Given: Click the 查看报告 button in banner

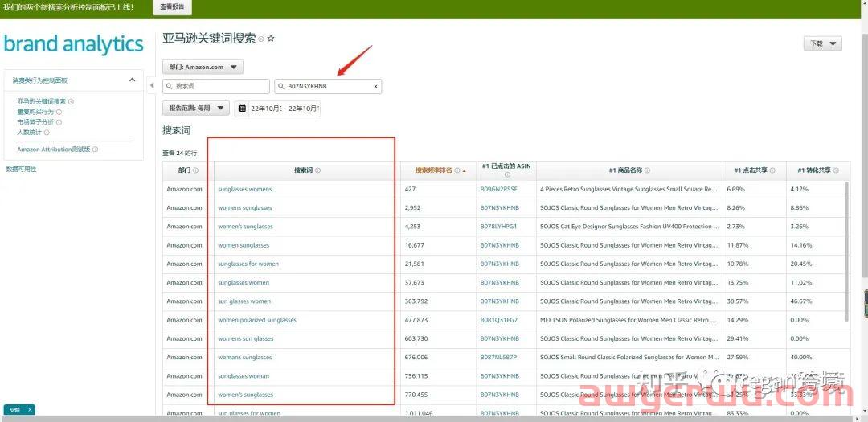Looking at the screenshot, I should (172, 7).
